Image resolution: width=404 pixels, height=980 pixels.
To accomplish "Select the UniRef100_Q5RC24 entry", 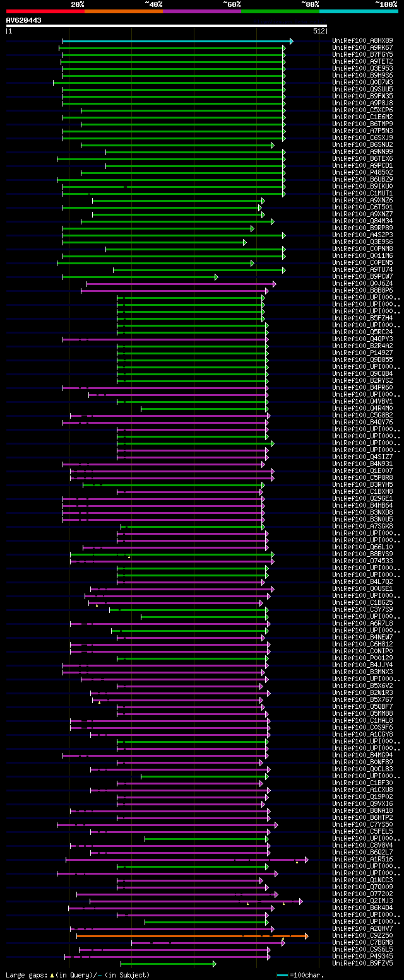I will pyautogui.click(x=362, y=332).
